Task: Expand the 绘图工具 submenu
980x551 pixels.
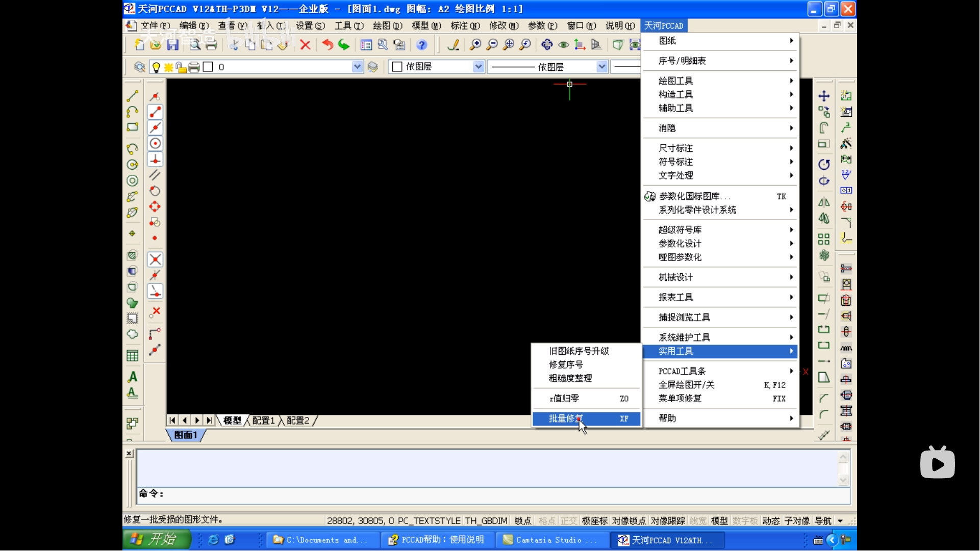Action: [720, 81]
